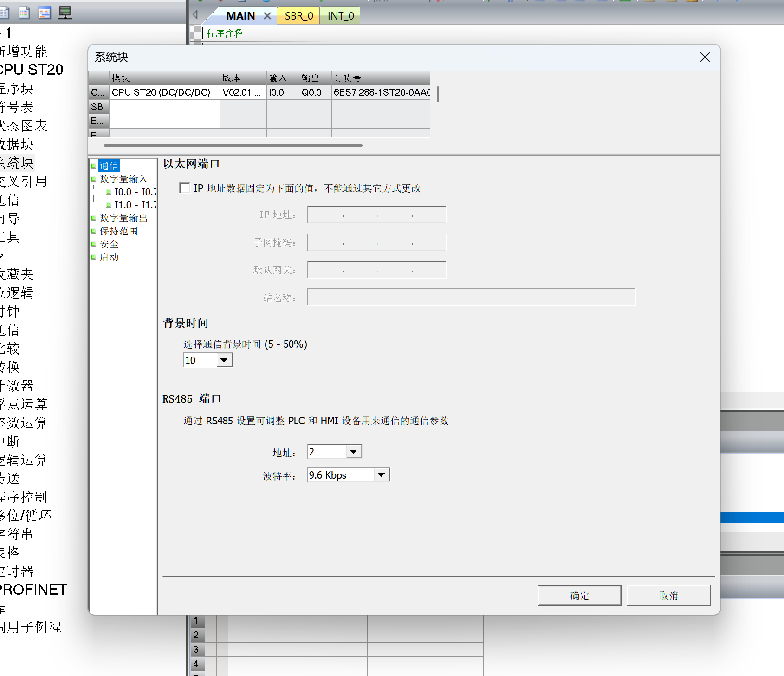Open 收藏夹 in the instruction tree

click(17, 274)
